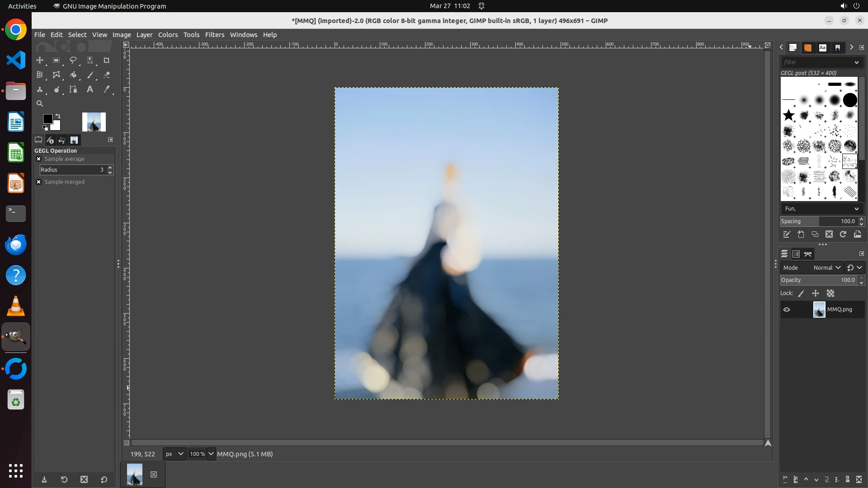Open the zoom level 100% dropdown
This screenshot has height=488, width=868.
[211, 454]
